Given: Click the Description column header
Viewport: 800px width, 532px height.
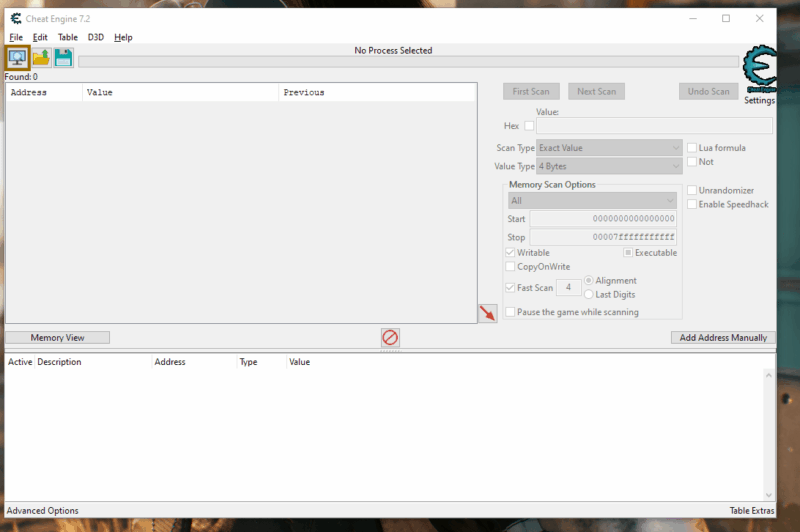Looking at the screenshot, I should 93,362.
